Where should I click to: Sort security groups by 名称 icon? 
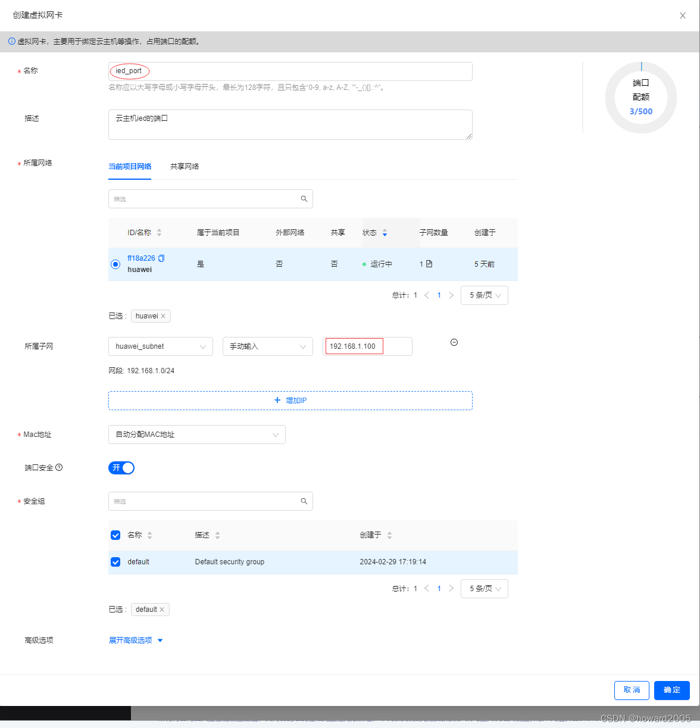[x=149, y=535]
